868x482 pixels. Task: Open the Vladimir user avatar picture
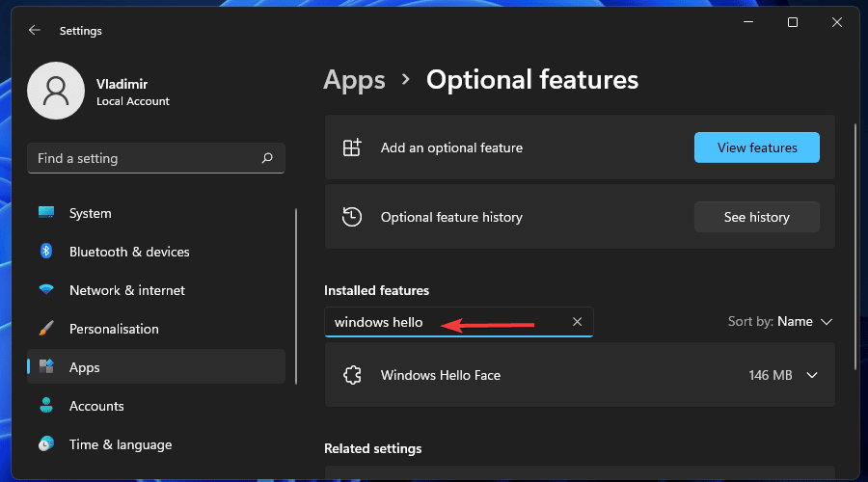pyautogui.click(x=56, y=91)
